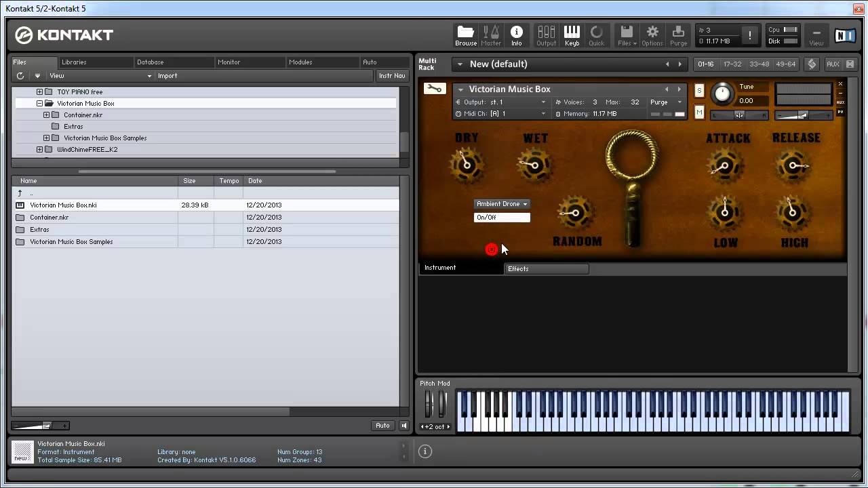The height and width of the screenshot is (488, 868).
Task: Click the info icon in bottom pane
Action: coord(425,451)
